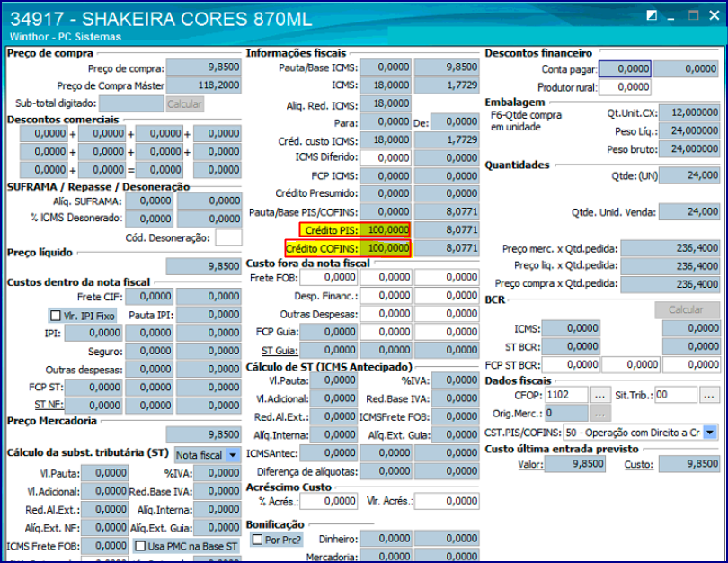
Task: Click the Aliq. Red. ICMS field
Action: point(386,103)
